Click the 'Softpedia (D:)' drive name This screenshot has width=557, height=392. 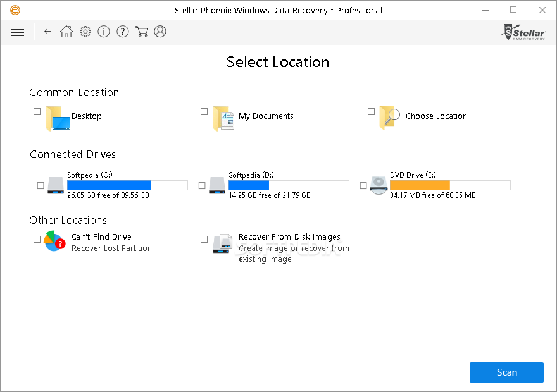pos(251,175)
